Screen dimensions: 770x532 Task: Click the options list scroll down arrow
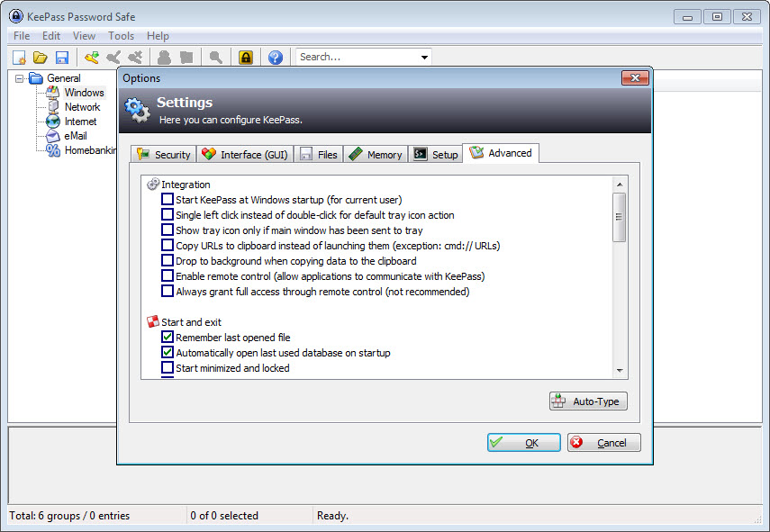[620, 371]
